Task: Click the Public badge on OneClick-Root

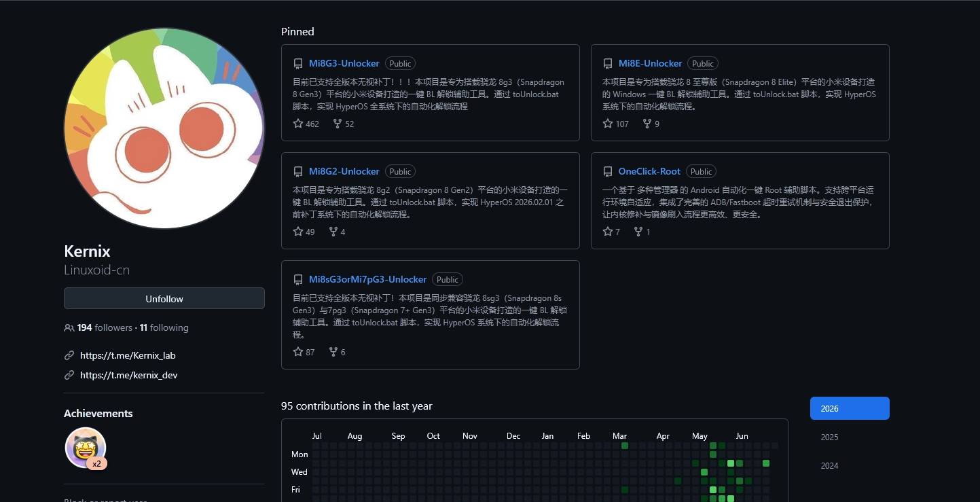Action: [x=702, y=172]
